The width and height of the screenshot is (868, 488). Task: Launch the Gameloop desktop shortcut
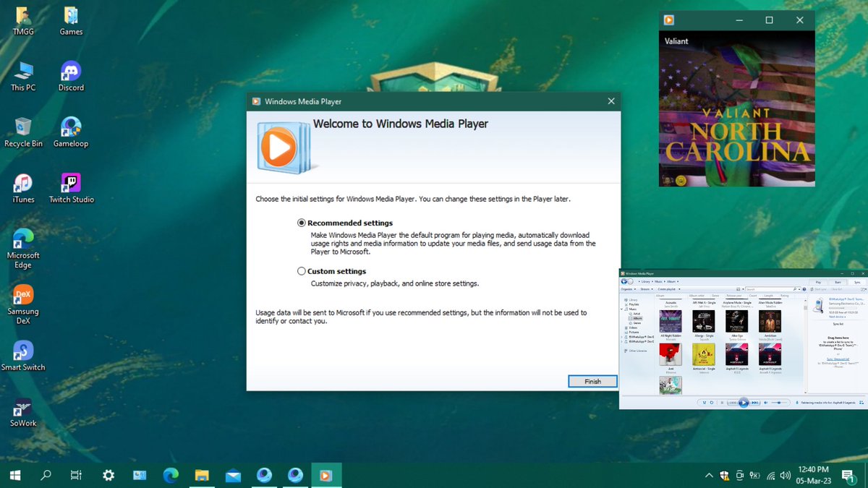point(71,132)
